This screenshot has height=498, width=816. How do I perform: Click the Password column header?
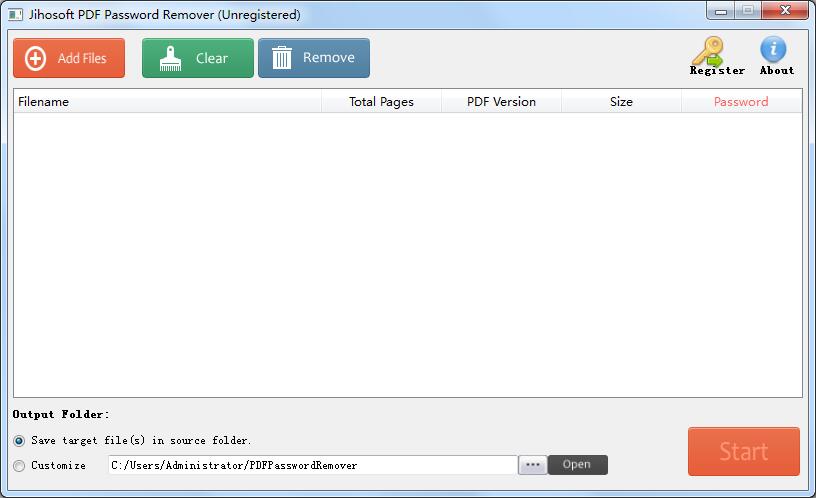[x=741, y=101]
